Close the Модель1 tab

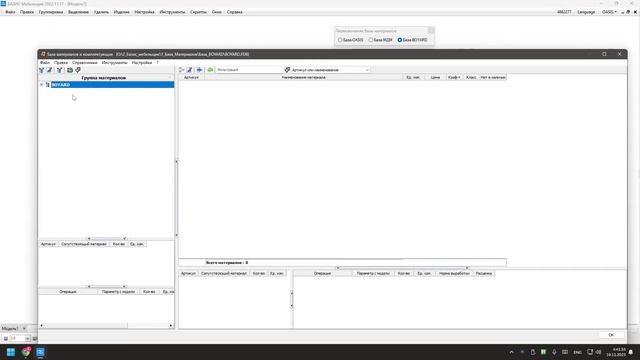[24, 329]
